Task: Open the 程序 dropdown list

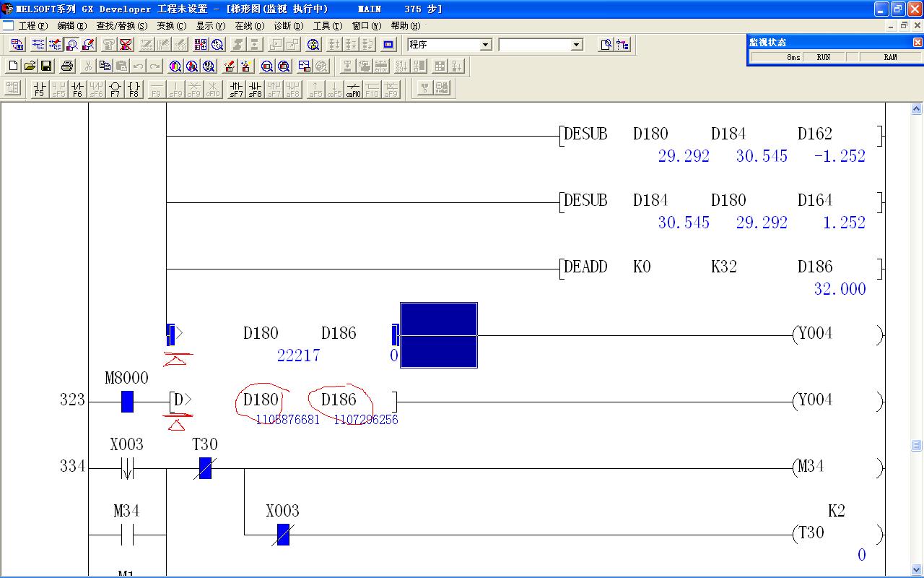Action: 485,45
